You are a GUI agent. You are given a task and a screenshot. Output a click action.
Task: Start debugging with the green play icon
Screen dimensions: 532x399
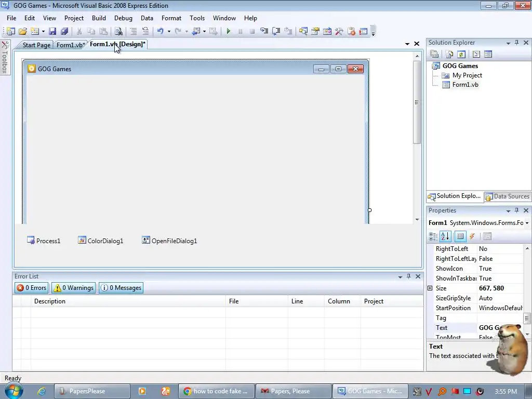[x=229, y=31]
